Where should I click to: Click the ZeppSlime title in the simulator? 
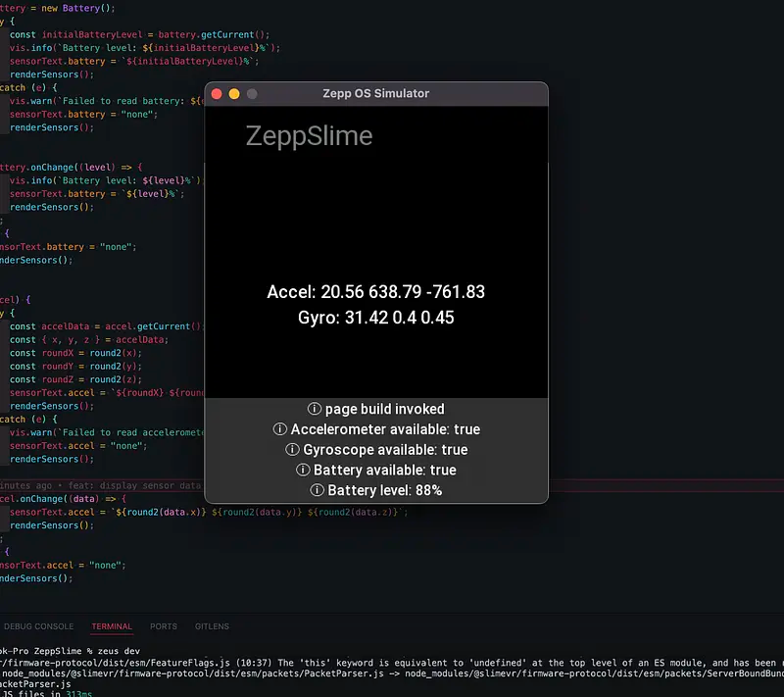[309, 135]
